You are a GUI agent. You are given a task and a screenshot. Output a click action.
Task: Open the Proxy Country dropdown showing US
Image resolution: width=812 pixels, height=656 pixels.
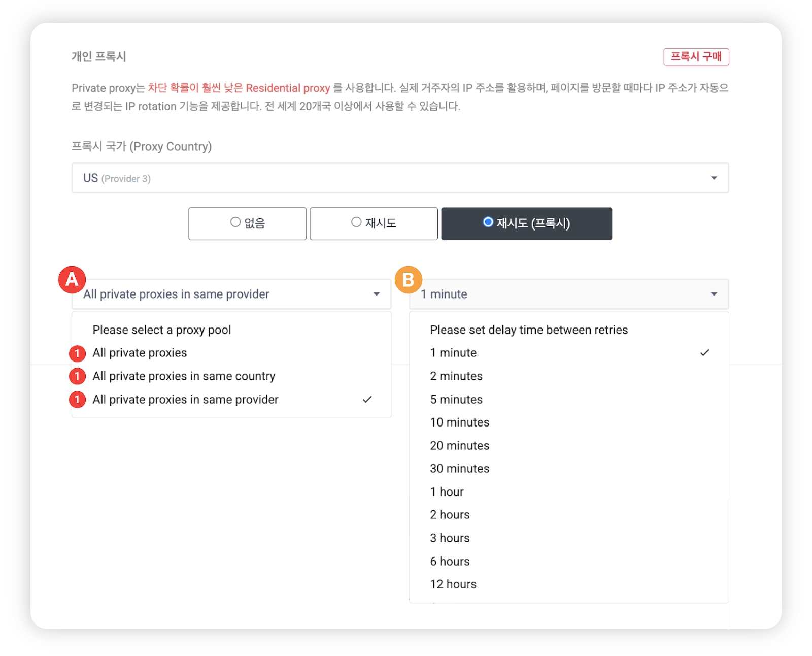[x=400, y=178]
